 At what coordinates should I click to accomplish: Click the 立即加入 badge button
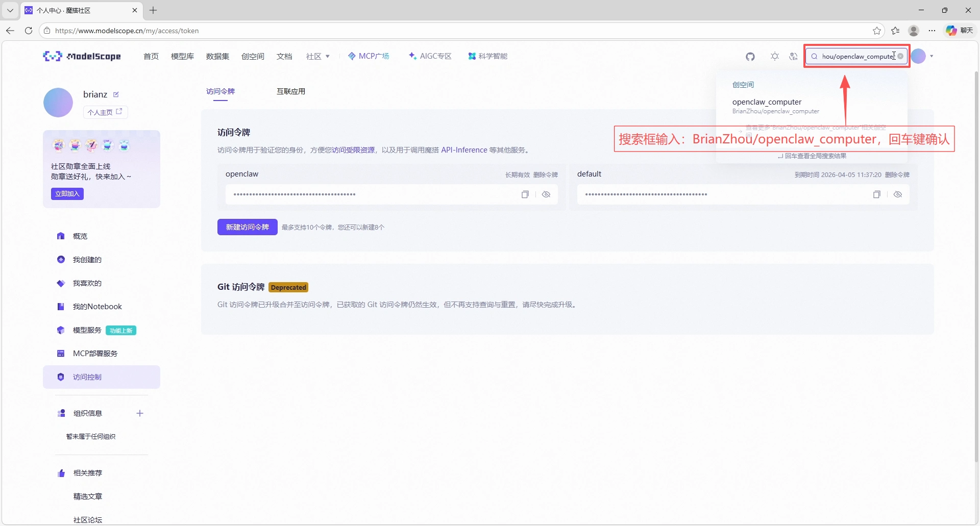[x=67, y=194]
